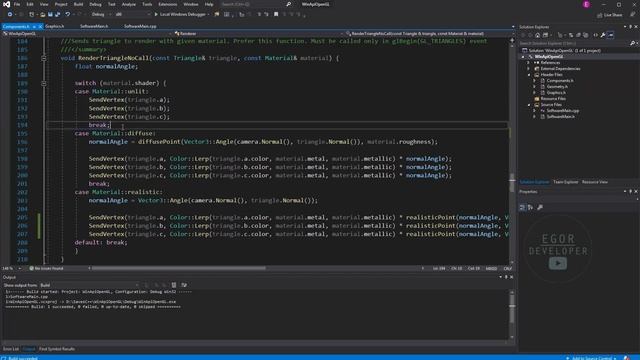Switch to the Team Explorer tab

coord(565,182)
